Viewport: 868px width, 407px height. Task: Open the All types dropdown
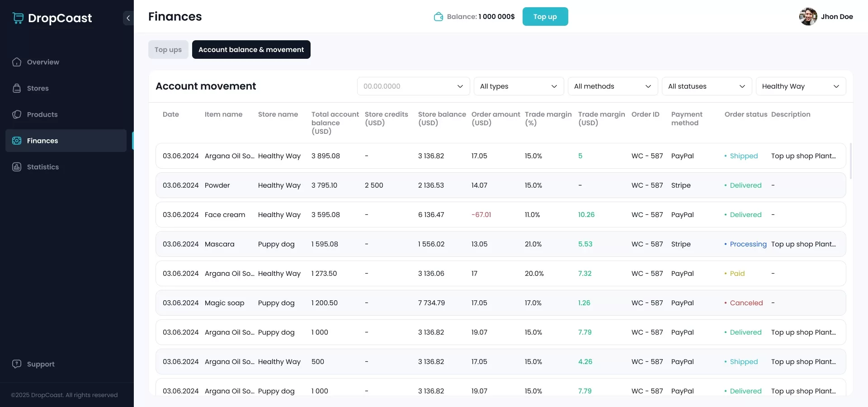point(518,86)
